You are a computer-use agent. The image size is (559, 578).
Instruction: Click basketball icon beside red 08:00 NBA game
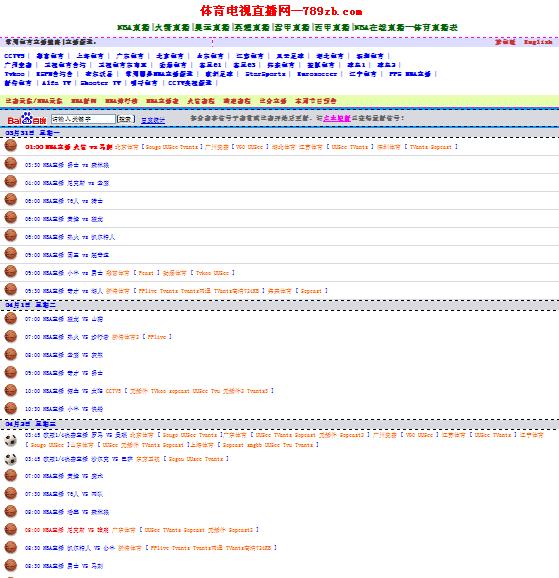coord(11,529)
